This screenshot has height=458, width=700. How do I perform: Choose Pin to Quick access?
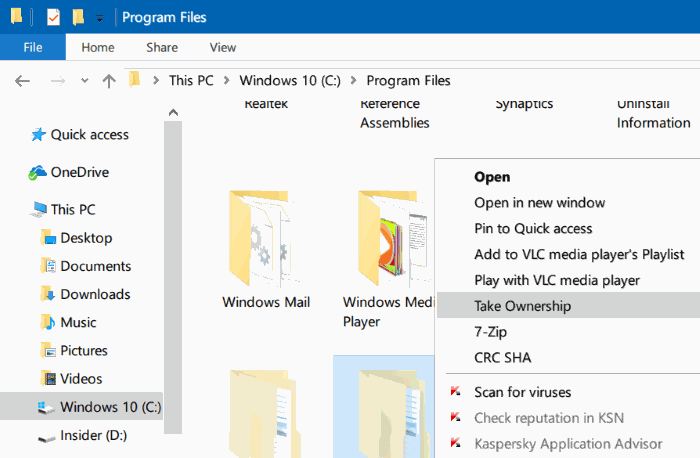click(x=533, y=229)
